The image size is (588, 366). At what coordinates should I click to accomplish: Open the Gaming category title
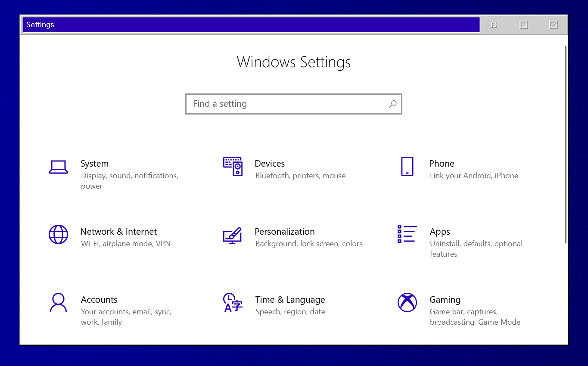click(445, 300)
